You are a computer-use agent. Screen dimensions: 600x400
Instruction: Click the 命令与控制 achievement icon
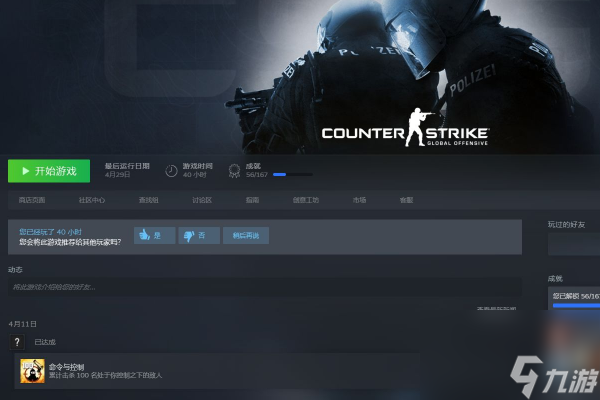point(32,371)
